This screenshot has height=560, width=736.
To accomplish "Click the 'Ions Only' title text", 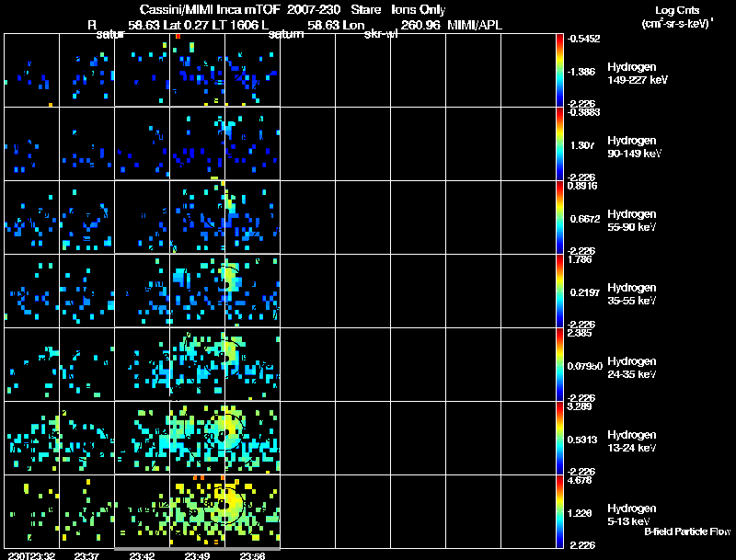I will pyautogui.click(x=418, y=9).
